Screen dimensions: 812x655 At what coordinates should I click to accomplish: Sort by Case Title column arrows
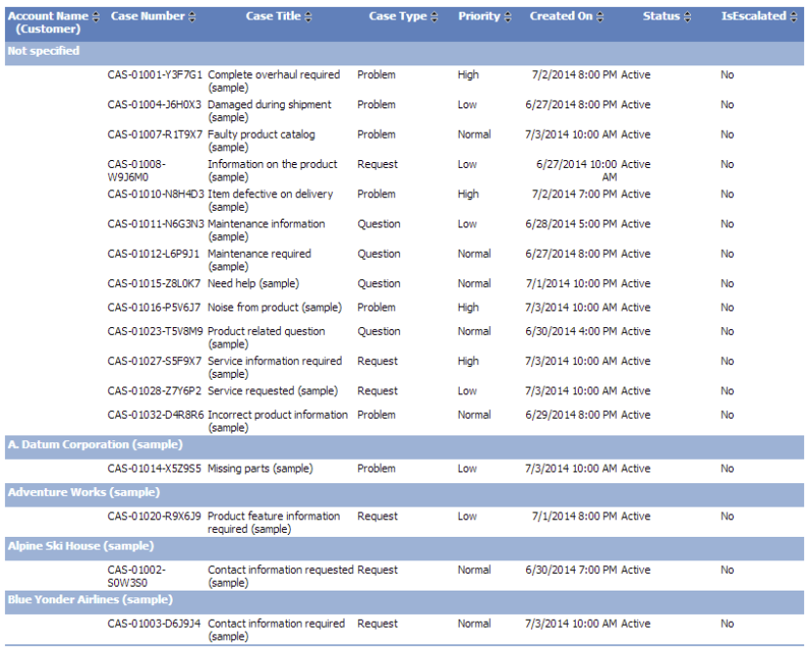pyautogui.click(x=308, y=17)
